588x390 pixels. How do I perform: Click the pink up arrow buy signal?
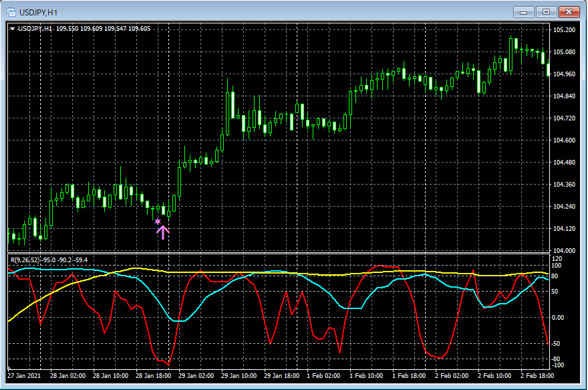[x=163, y=232]
